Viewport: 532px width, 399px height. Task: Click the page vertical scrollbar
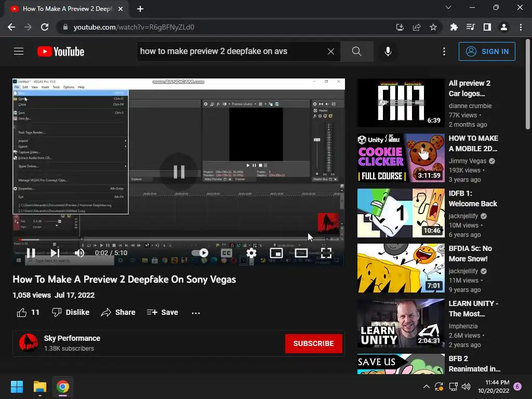pyautogui.click(x=528, y=85)
